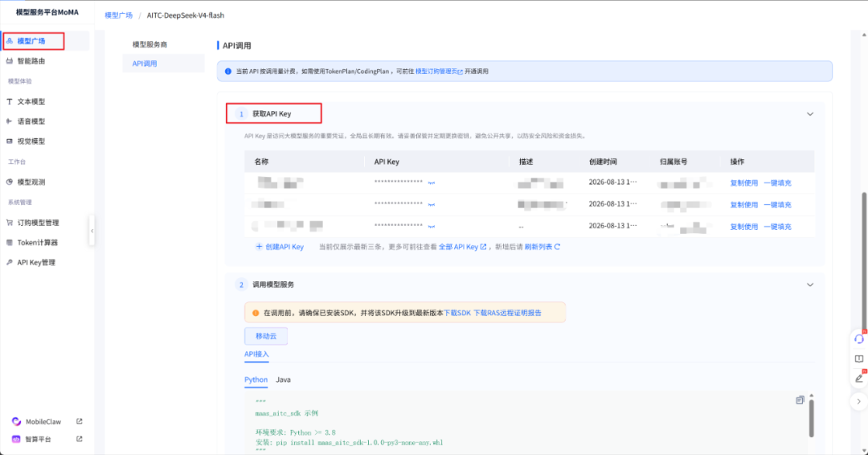Switch to the Java code tab

pos(283,379)
